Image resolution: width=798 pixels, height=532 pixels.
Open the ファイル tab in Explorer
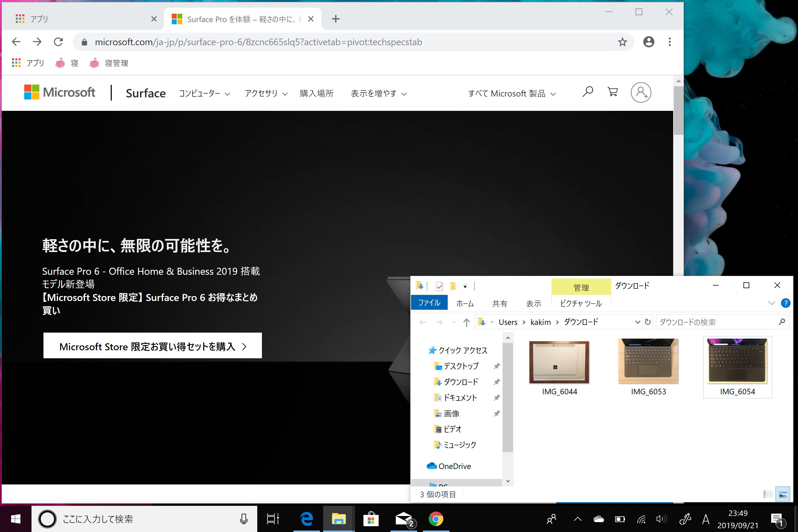coord(429,303)
